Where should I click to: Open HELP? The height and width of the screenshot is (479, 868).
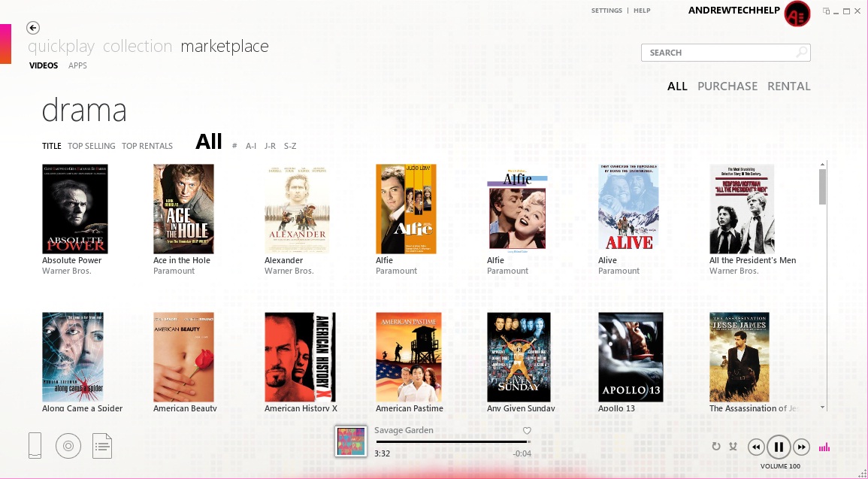click(x=642, y=11)
